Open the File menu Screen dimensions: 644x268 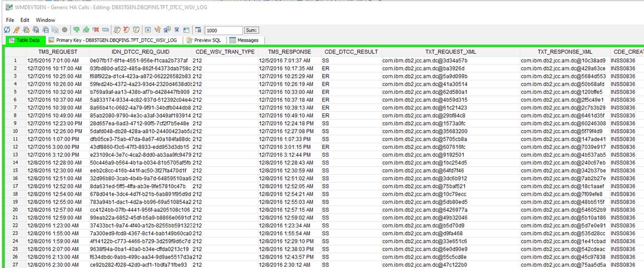tap(10, 19)
